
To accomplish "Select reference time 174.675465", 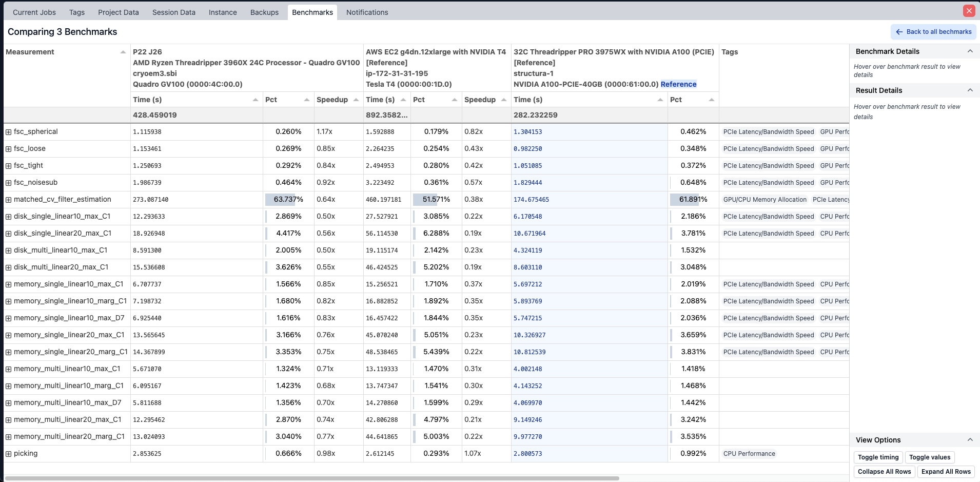I will click(531, 200).
